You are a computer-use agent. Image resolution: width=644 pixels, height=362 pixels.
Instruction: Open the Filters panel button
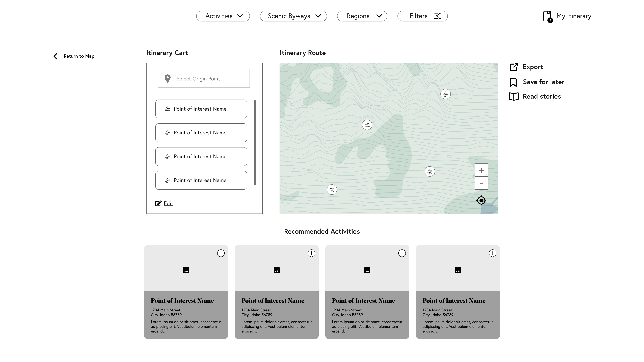tap(422, 16)
